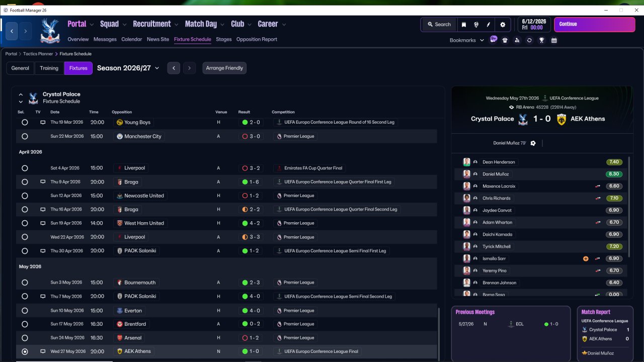Click the gear icon beside Daniel Muñoz 79'

coord(533,143)
